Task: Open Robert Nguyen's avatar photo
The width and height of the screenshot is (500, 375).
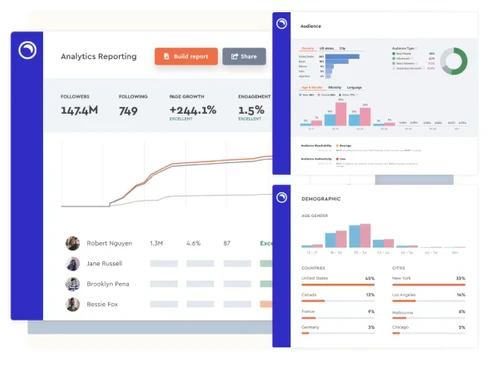Action: point(72,243)
